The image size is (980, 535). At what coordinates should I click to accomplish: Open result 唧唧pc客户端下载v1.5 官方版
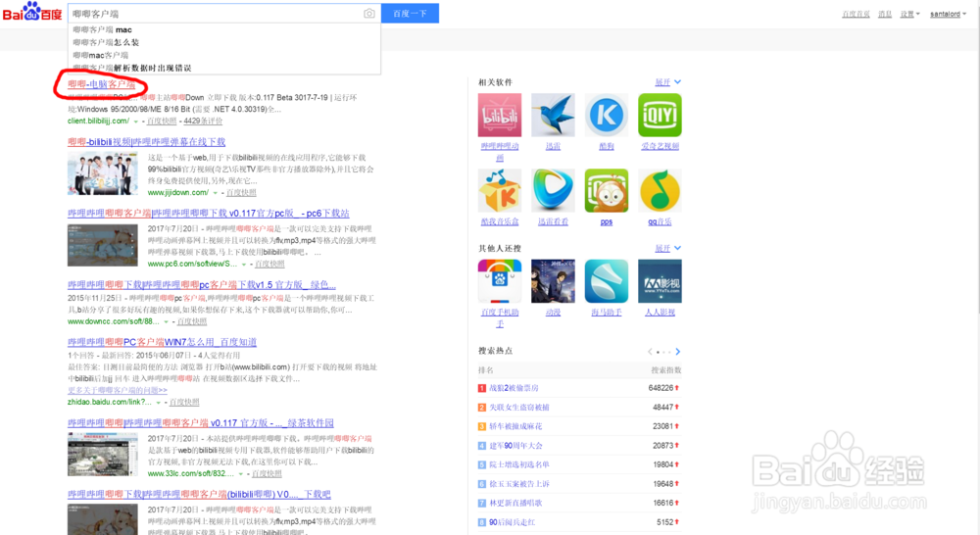coord(201,284)
